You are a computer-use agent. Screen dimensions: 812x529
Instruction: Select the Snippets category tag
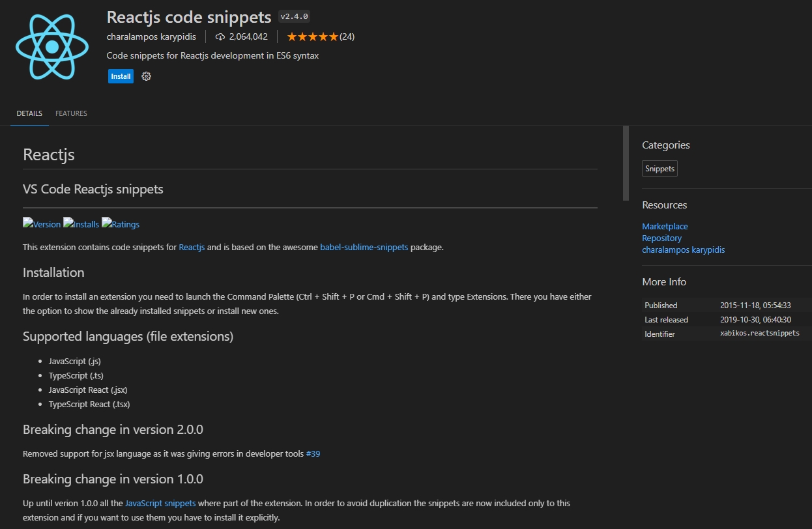[x=660, y=169]
